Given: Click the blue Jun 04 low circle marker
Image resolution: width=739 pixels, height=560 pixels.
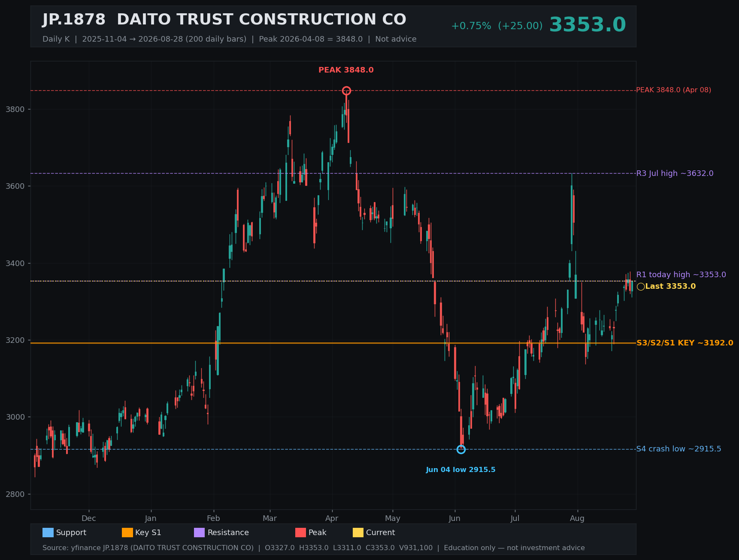Looking at the screenshot, I should pyautogui.click(x=461, y=449).
